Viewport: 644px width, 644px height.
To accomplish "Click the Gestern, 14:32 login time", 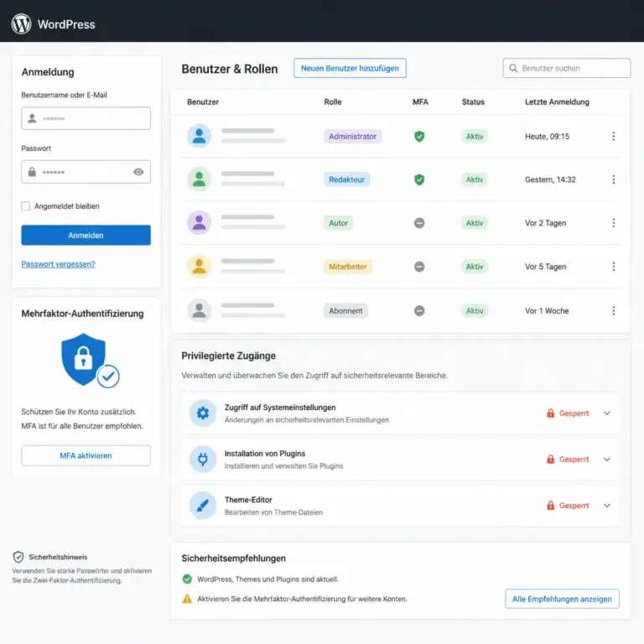I will click(x=550, y=179).
